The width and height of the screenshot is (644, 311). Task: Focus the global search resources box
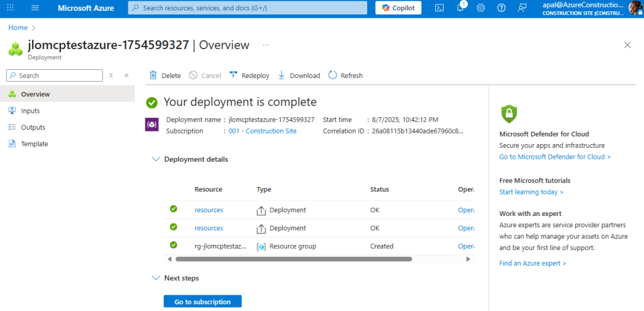tap(248, 8)
